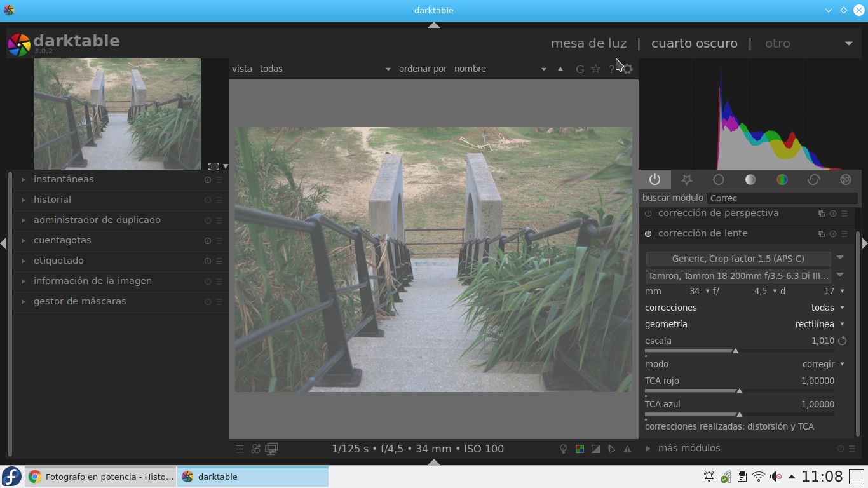Image resolution: width=868 pixels, height=488 pixels.
Task: Click reset icon on instantáneas panel
Action: [x=207, y=180]
